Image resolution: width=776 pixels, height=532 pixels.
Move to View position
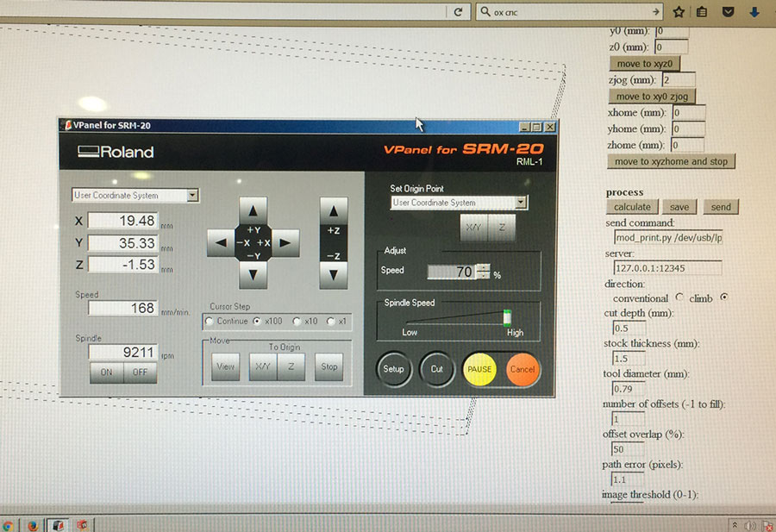coord(226,366)
